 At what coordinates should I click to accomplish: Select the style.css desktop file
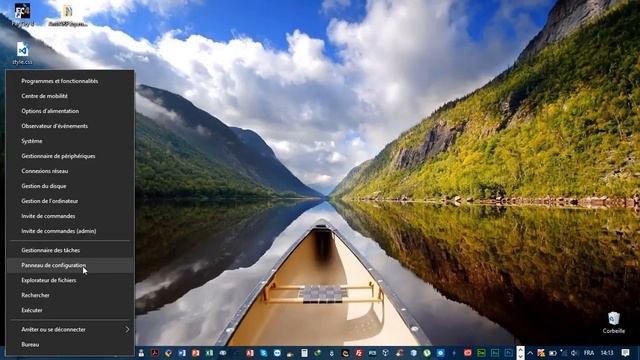(22, 53)
